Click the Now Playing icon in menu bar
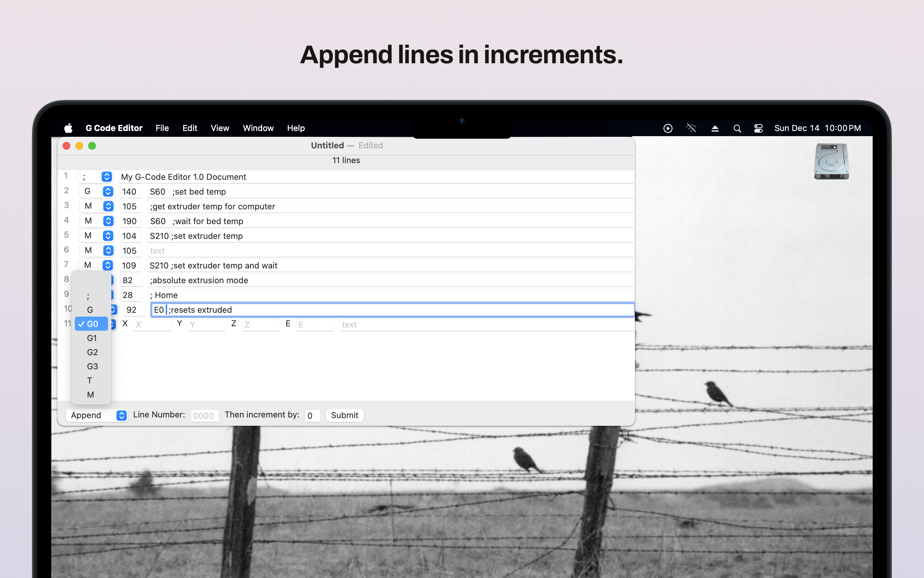The height and width of the screenshot is (578, 924). click(668, 128)
